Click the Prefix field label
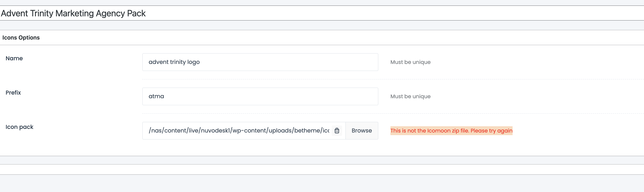 click(x=13, y=93)
